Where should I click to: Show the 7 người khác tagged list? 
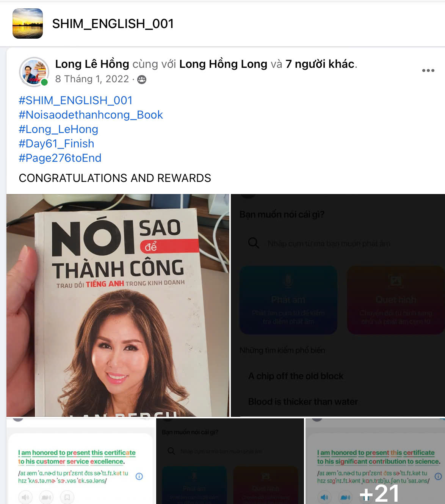tap(320, 64)
